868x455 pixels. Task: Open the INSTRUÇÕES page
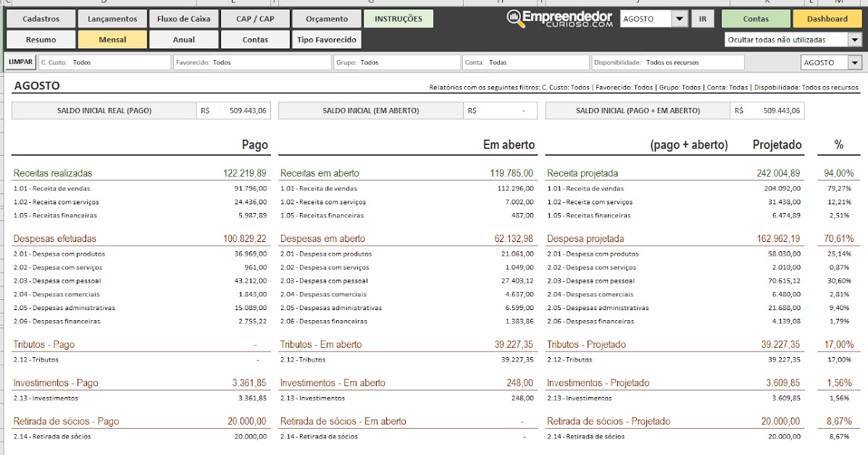click(x=398, y=19)
